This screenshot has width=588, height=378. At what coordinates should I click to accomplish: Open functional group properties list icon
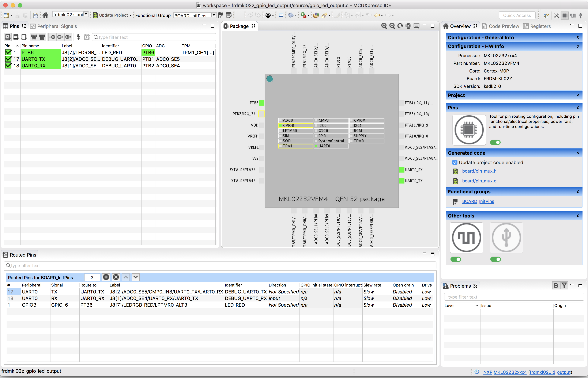point(229,15)
